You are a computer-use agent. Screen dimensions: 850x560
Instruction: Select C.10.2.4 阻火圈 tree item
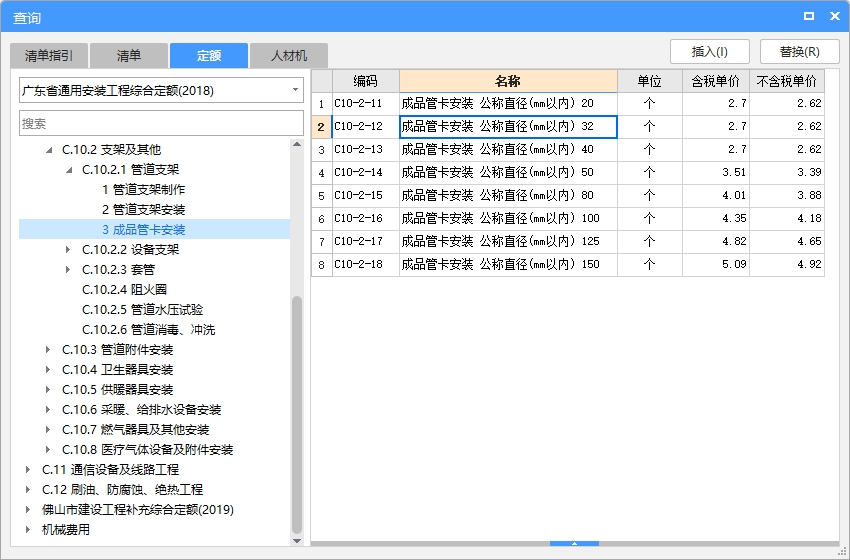click(x=124, y=289)
